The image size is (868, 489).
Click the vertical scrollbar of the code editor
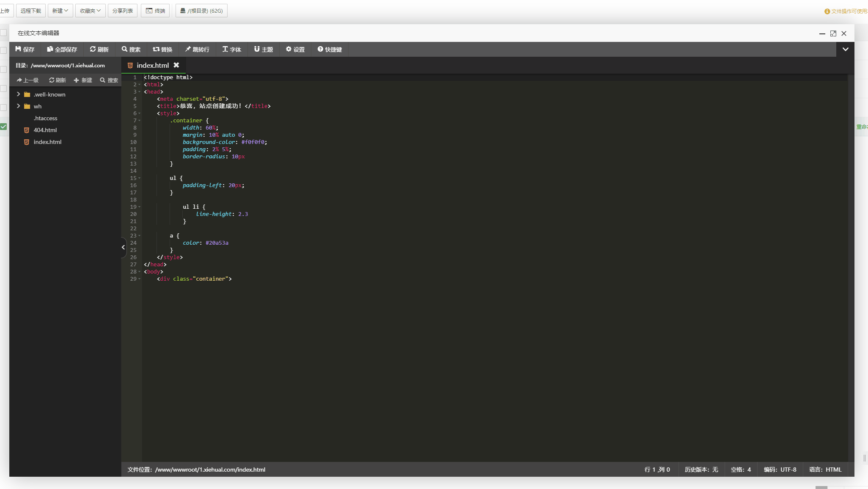[x=851, y=268]
